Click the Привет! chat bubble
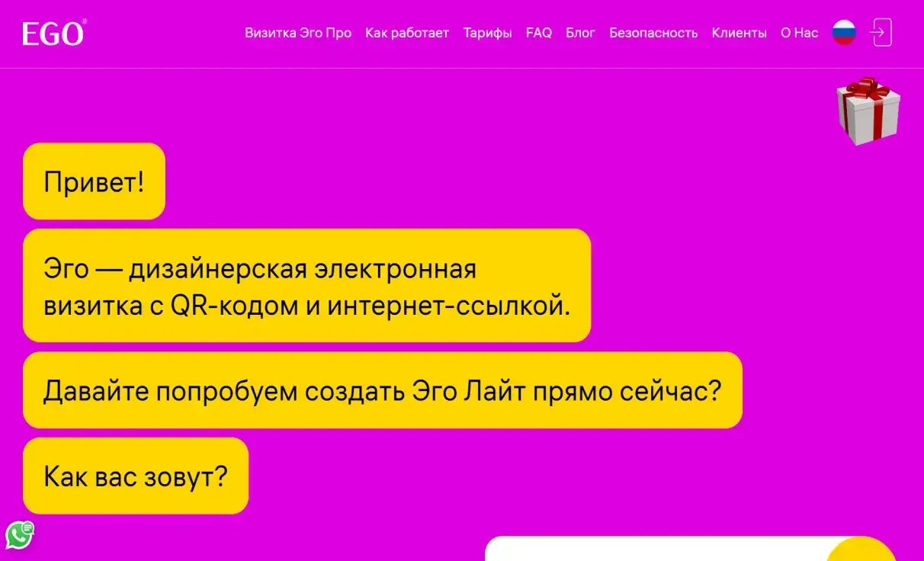 click(x=94, y=181)
